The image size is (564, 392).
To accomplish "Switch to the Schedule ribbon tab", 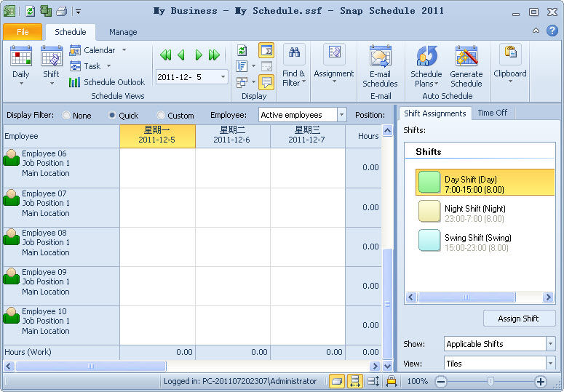I will tap(71, 32).
